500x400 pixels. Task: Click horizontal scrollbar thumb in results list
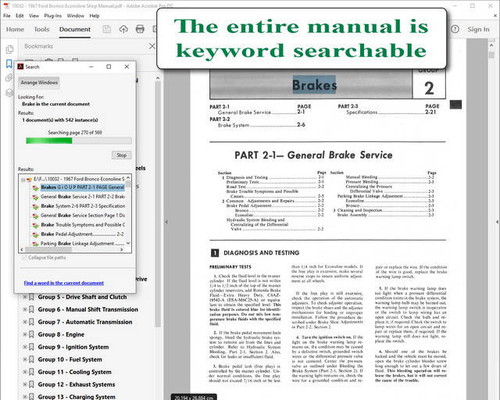(48, 249)
